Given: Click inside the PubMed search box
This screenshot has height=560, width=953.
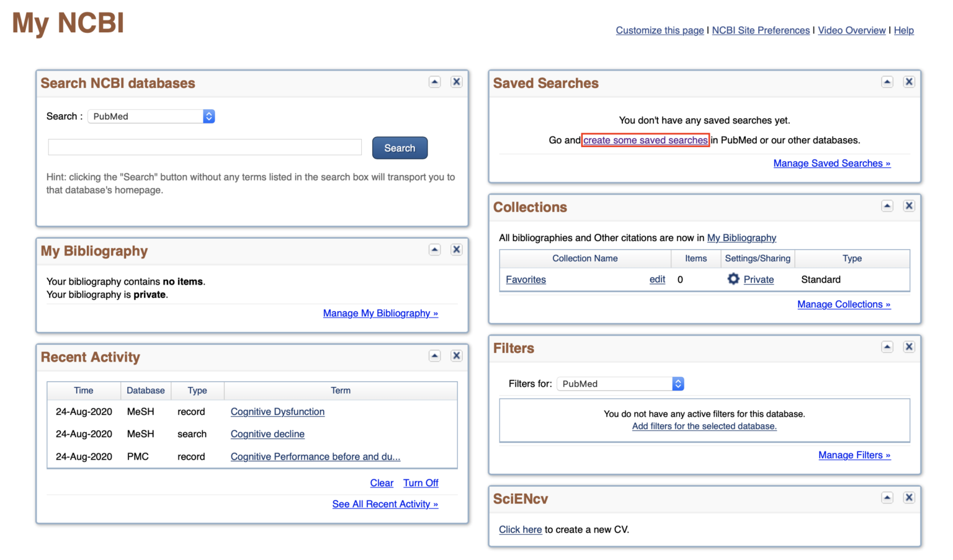Looking at the screenshot, I should [x=205, y=147].
